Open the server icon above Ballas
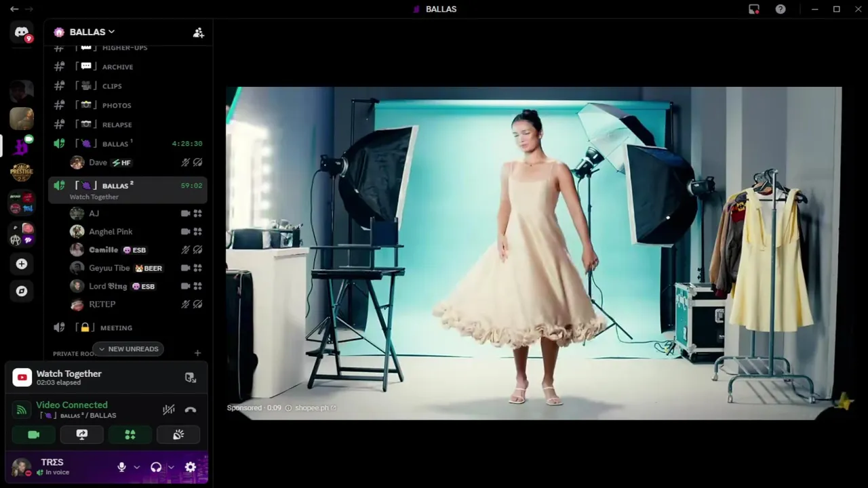Viewport: 868px width, 488px height. [x=22, y=118]
